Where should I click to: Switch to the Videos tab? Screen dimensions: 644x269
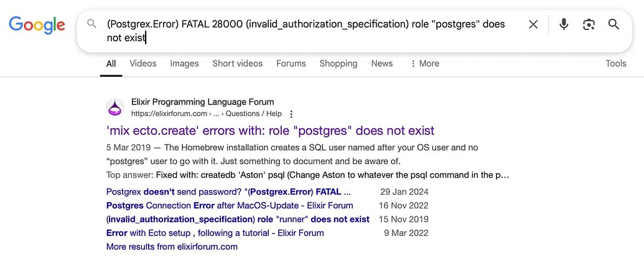pos(143,63)
